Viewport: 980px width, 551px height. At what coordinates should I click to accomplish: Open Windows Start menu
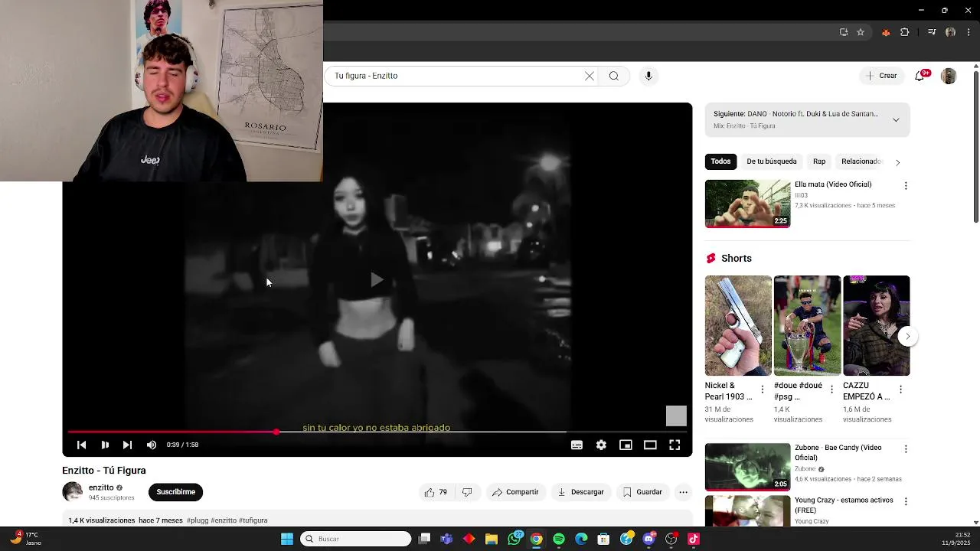pyautogui.click(x=287, y=539)
